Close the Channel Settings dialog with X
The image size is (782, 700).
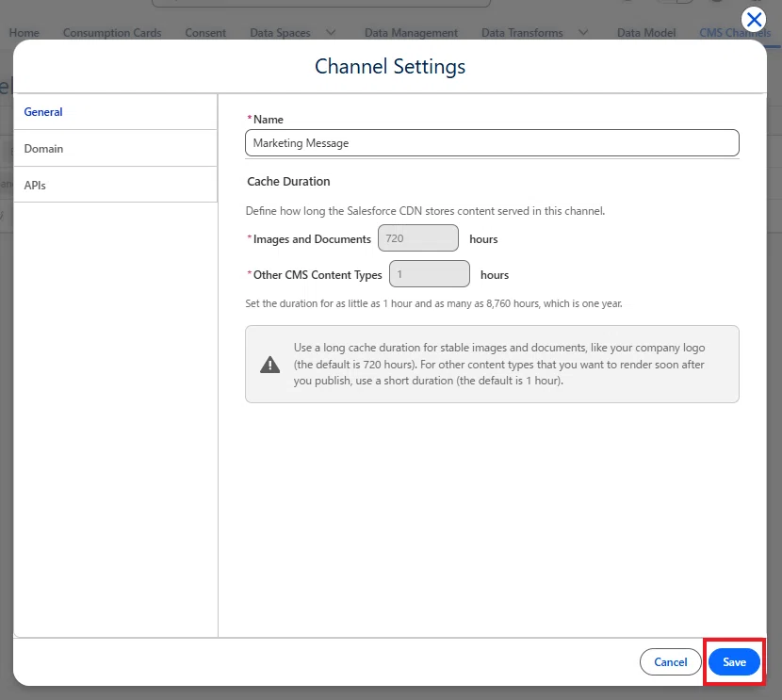tap(754, 20)
